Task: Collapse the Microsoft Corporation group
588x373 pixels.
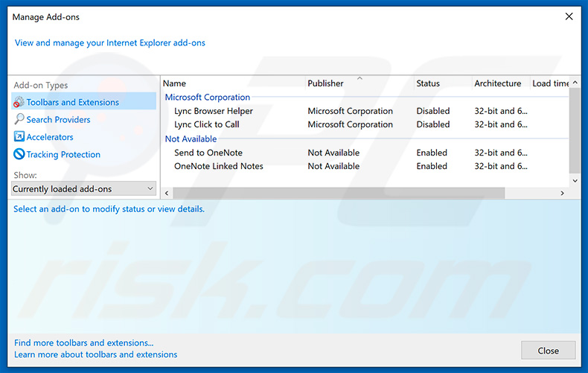Action: 208,97
